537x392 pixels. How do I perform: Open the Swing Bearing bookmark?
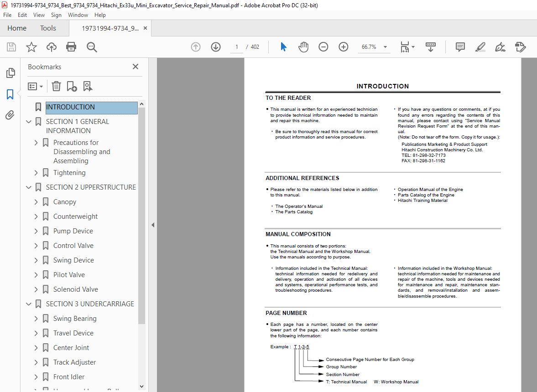pyautogui.click(x=75, y=319)
